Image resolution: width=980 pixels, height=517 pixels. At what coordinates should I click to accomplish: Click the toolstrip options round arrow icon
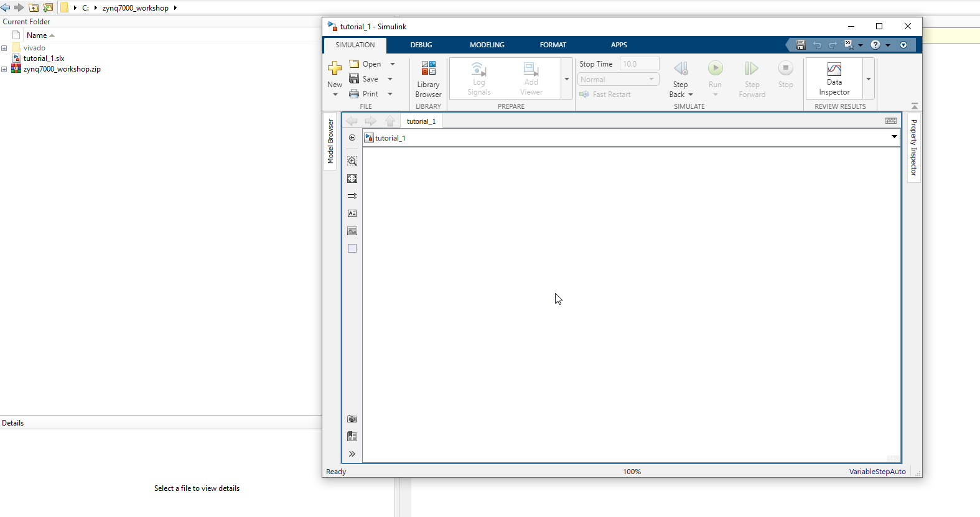point(903,45)
